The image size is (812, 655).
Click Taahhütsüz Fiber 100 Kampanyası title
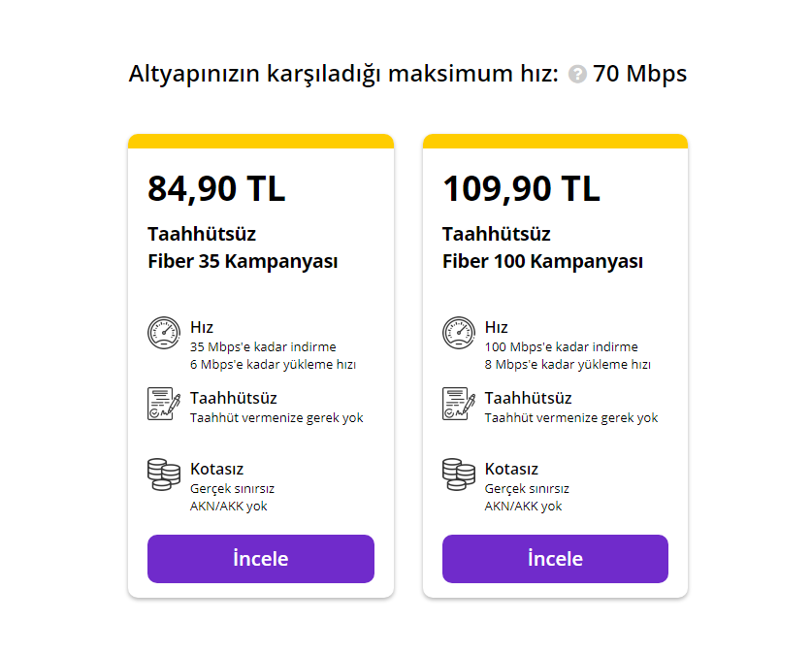pyautogui.click(x=542, y=248)
